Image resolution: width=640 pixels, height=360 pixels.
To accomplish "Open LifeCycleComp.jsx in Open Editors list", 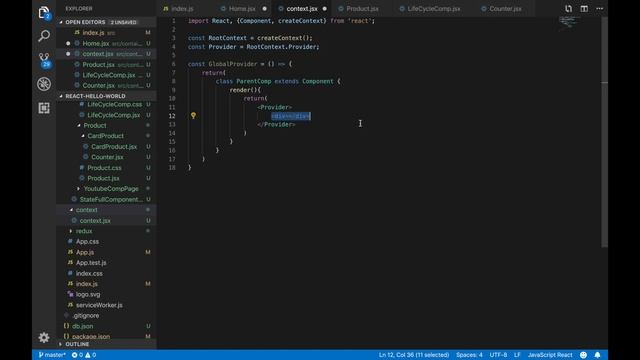I will [x=106, y=75].
